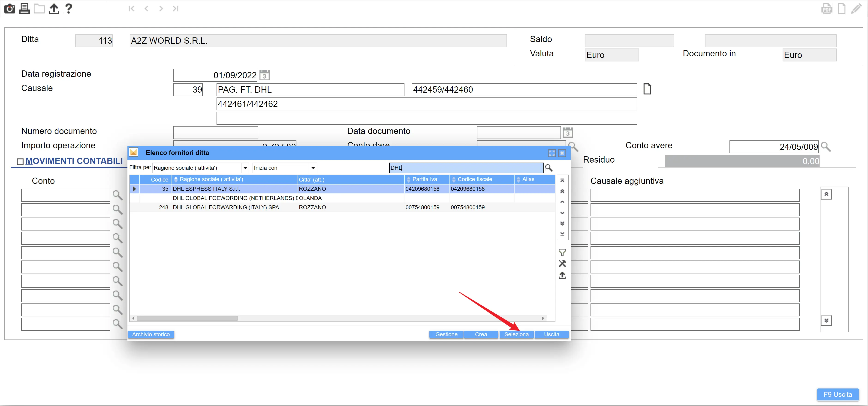
Task: Click the horizontal scrollbar in supplier list
Action: coord(187,318)
